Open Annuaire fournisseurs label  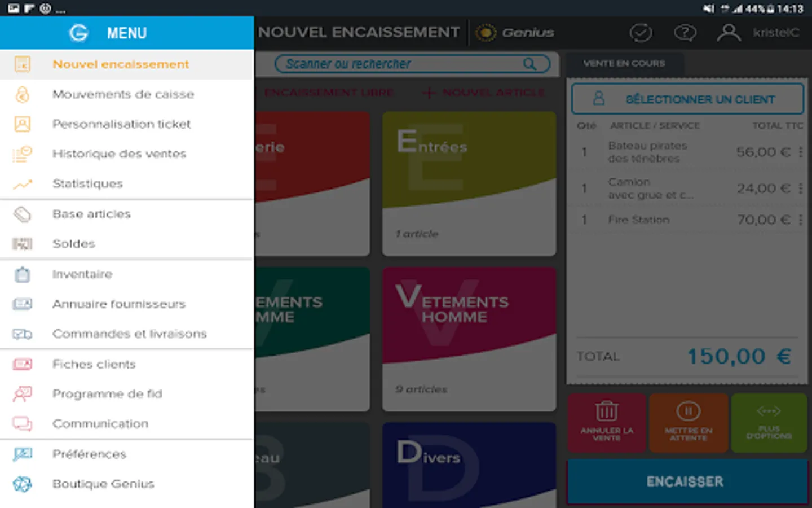[119, 304]
